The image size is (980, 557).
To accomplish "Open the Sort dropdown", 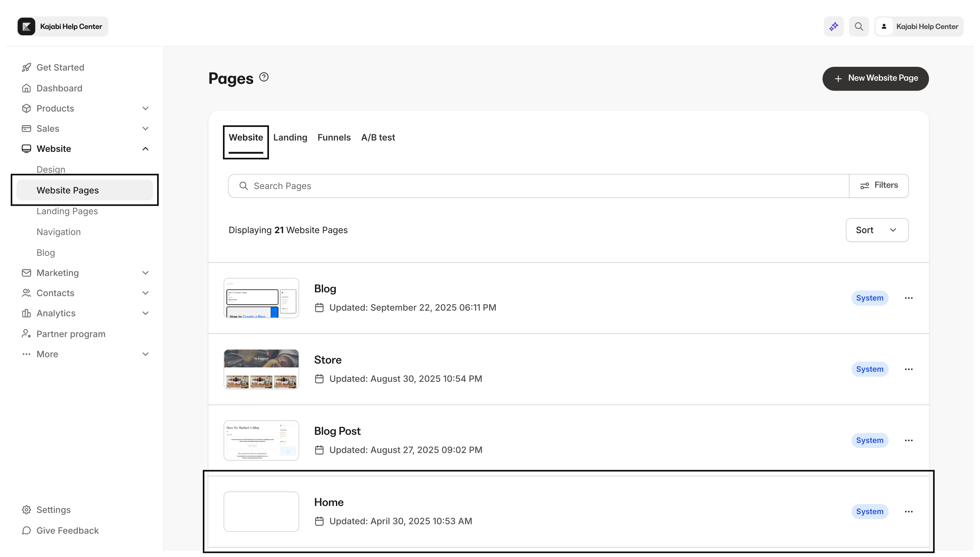I will [877, 230].
